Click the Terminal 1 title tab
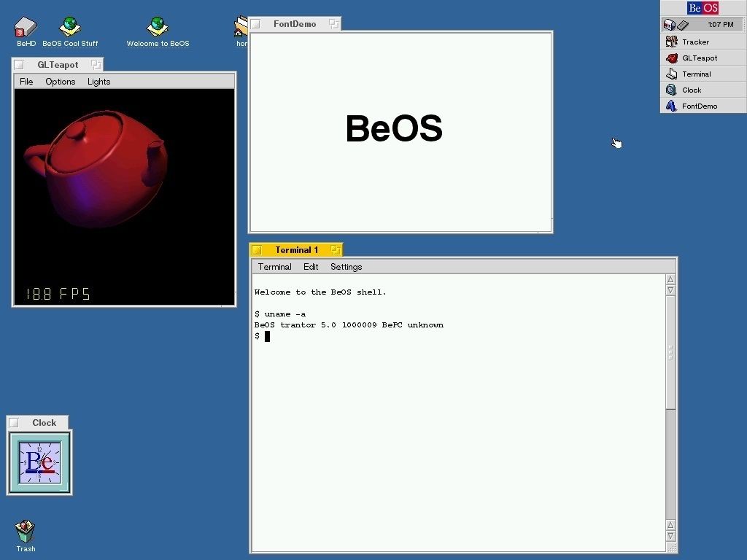 (296, 250)
